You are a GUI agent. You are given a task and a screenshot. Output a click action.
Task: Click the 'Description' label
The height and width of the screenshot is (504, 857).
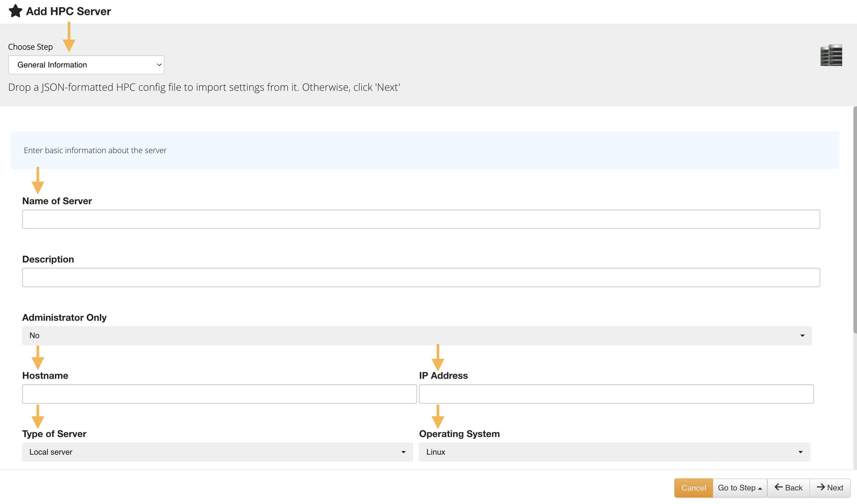[48, 259]
